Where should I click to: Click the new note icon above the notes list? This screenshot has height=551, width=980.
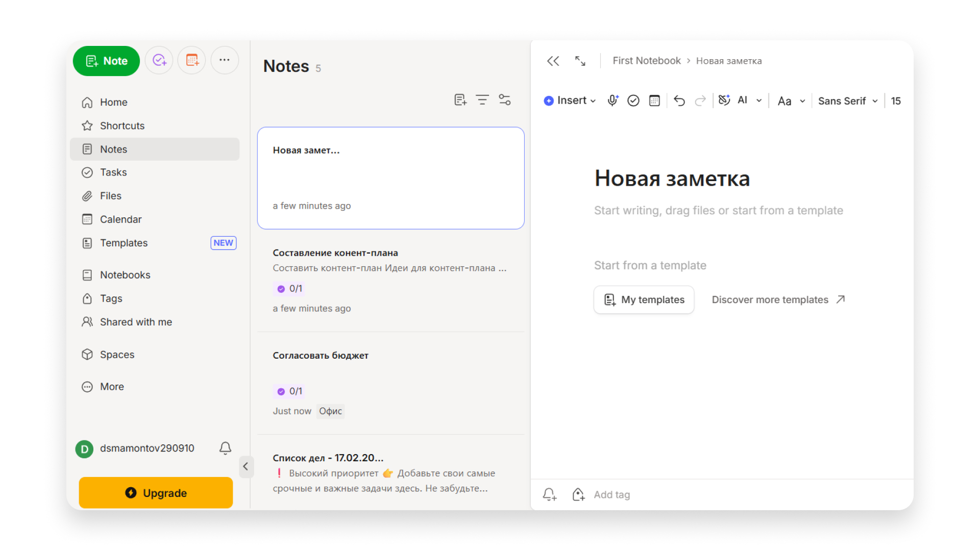pyautogui.click(x=460, y=99)
